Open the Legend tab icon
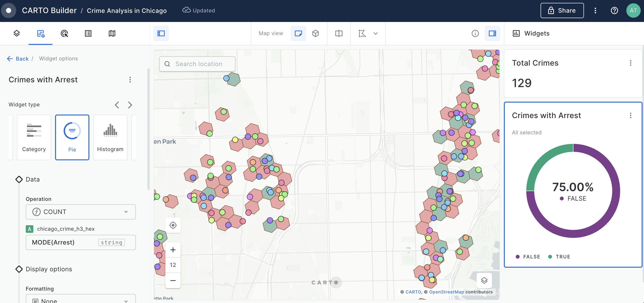This screenshot has height=303, width=644. [88, 33]
